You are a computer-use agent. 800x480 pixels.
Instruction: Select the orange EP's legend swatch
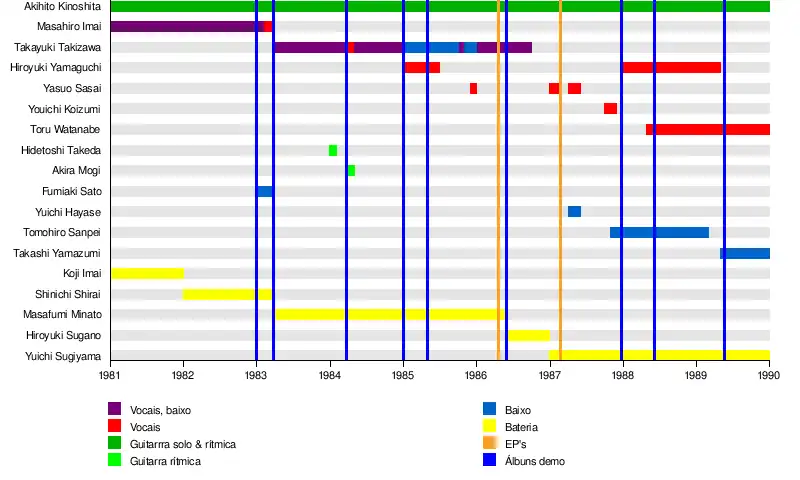pyautogui.click(x=489, y=443)
